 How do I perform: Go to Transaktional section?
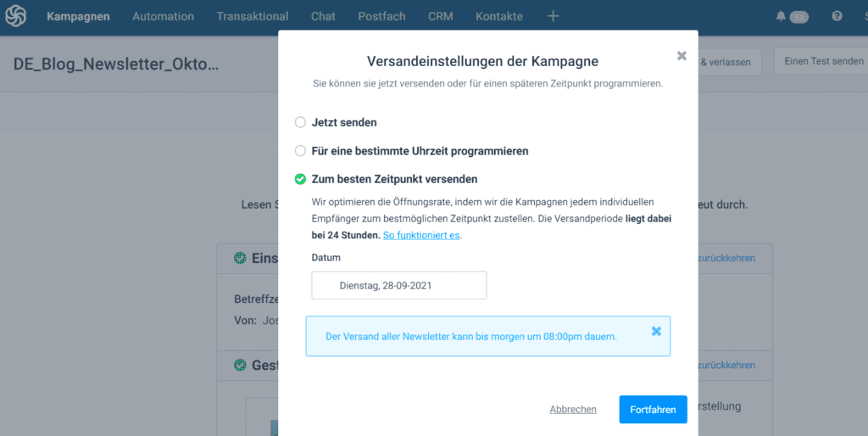253,17
